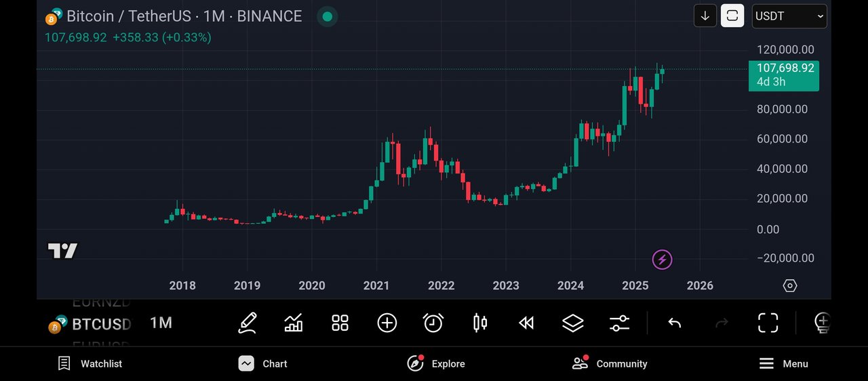This screenshot has height=381, width=868.
Task: Open the indicators chart icon
Action: pos(294,323)
